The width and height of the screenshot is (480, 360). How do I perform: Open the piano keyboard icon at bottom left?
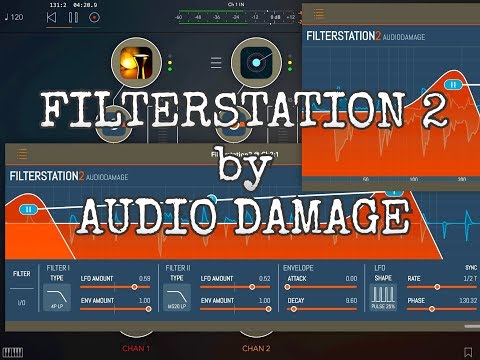(x=13, y=352)
